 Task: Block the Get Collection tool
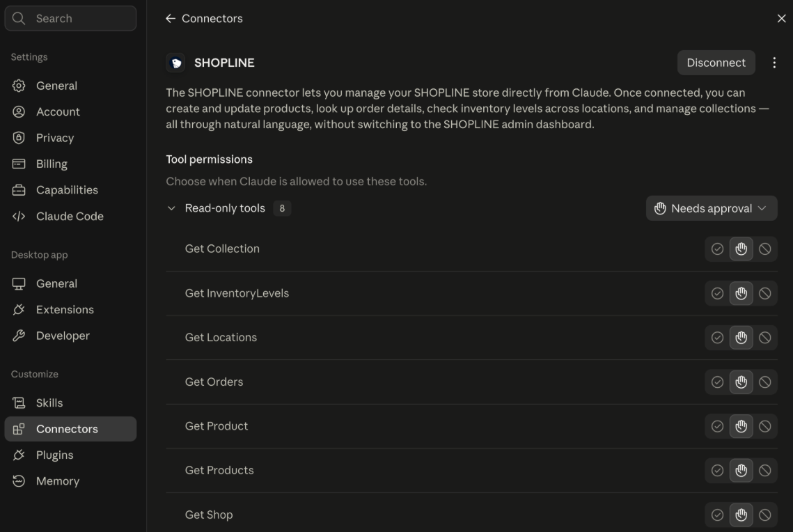764,249
